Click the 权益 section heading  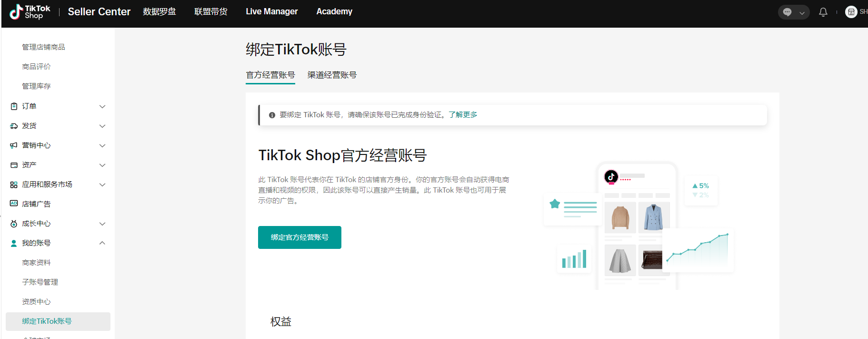[281, 322]
